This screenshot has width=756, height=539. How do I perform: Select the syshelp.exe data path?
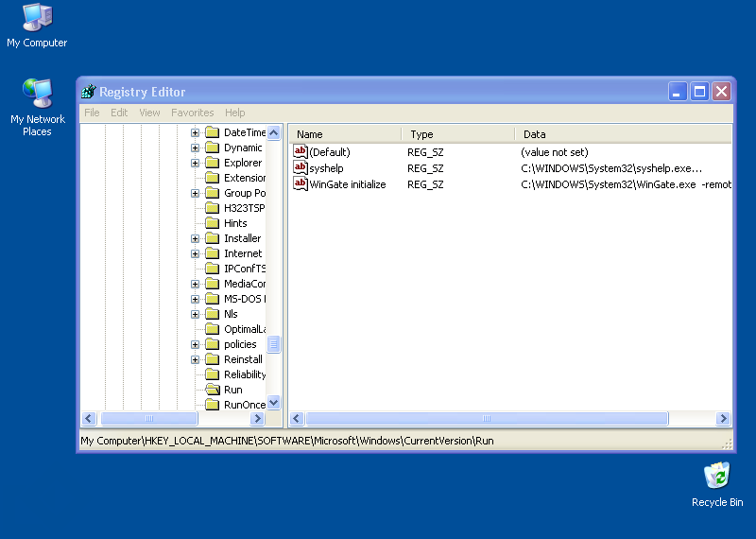[611, 168]
